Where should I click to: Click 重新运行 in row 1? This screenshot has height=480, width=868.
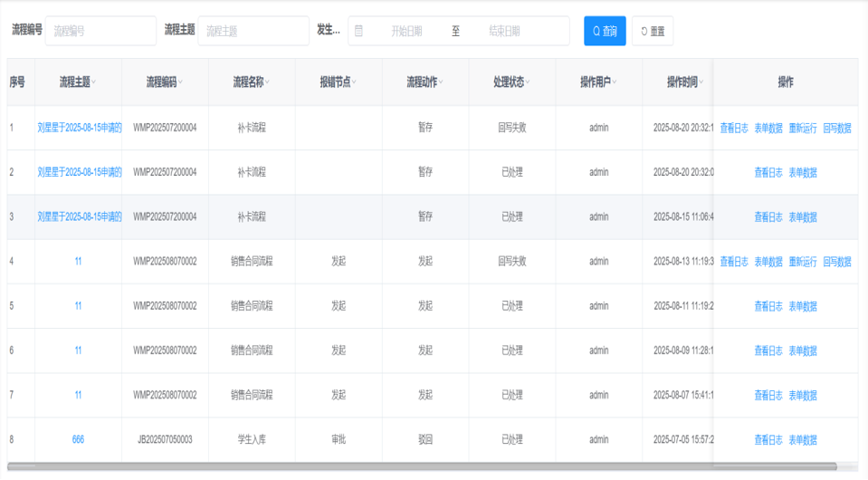coord(802,128)
